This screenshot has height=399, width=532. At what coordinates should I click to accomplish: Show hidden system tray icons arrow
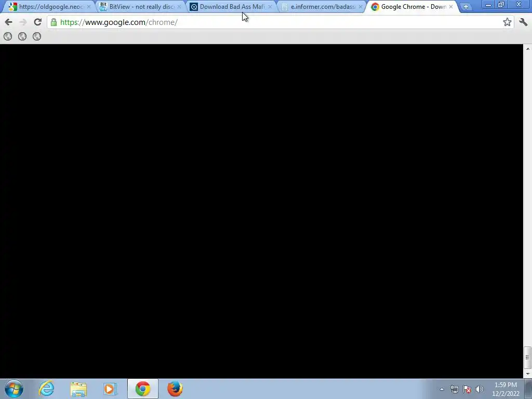tap(442, 389)
